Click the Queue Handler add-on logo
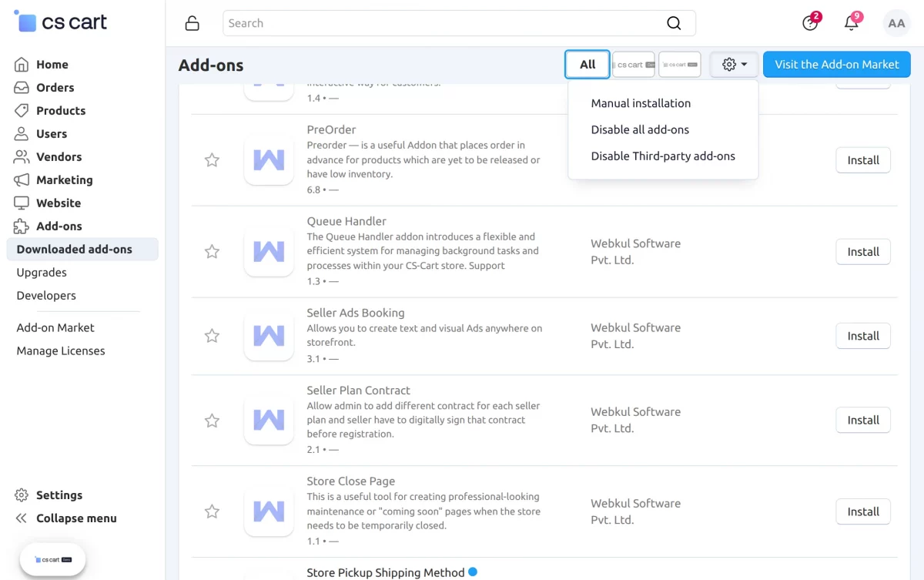The height and width of the screenshot is (580, 924). 269,252
